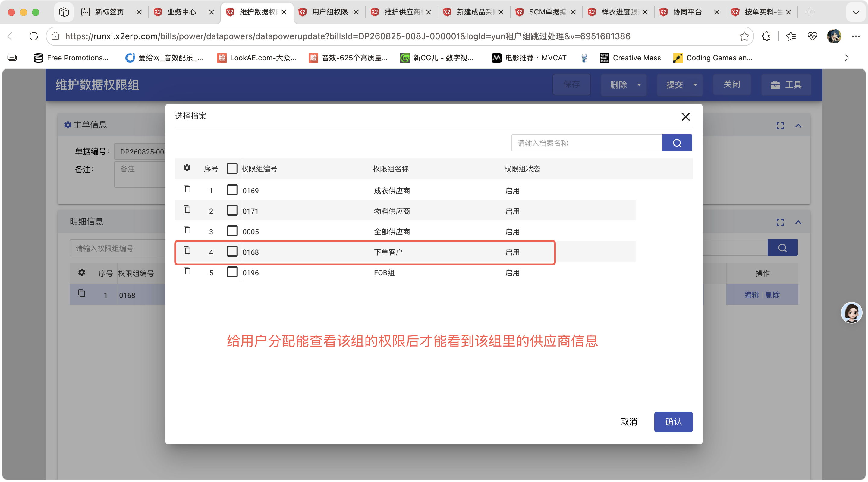868x482 pixels.
Task: Switch to the 业务中心 tab
Action: 182,12
